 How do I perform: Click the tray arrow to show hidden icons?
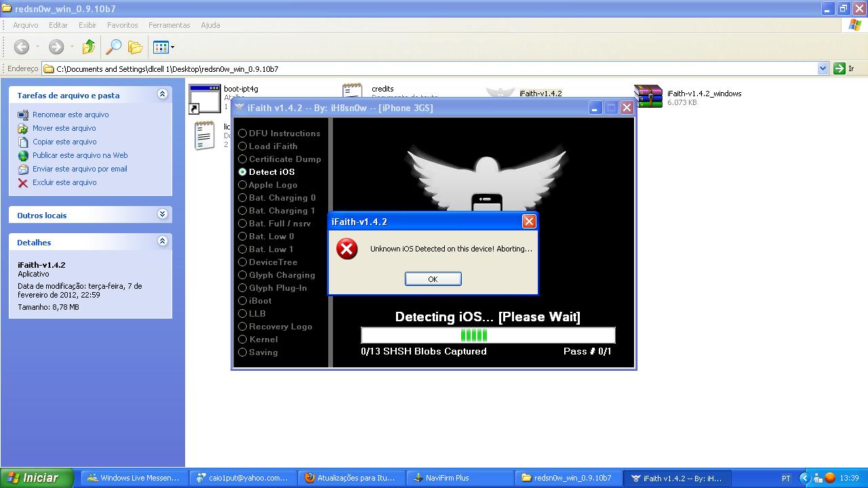pyautogui.click(x=804, y=478)
